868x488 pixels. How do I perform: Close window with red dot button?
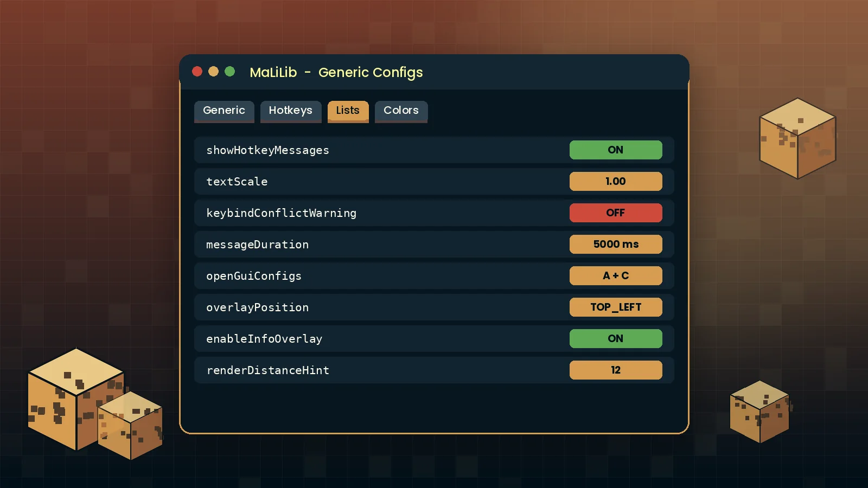coord(197,72)
